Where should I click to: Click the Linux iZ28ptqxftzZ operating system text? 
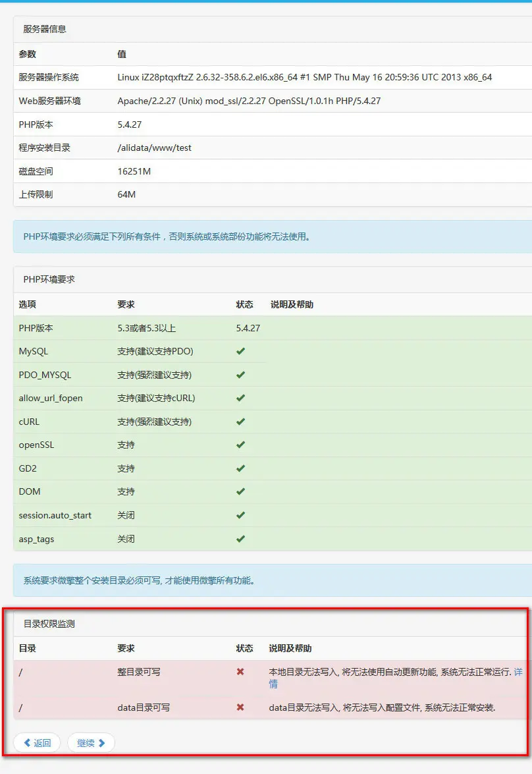[304, 77]
